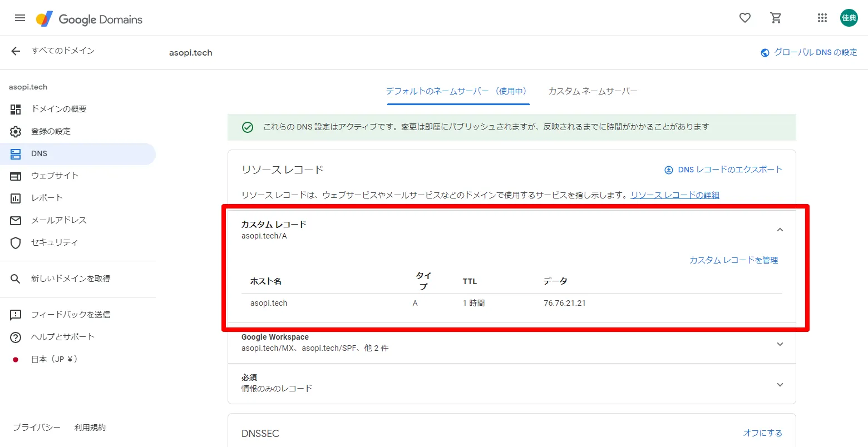This screenshot has width=868, height=447.
Task: Click the 佳典 profile avatar
Action: coord(849,17)
